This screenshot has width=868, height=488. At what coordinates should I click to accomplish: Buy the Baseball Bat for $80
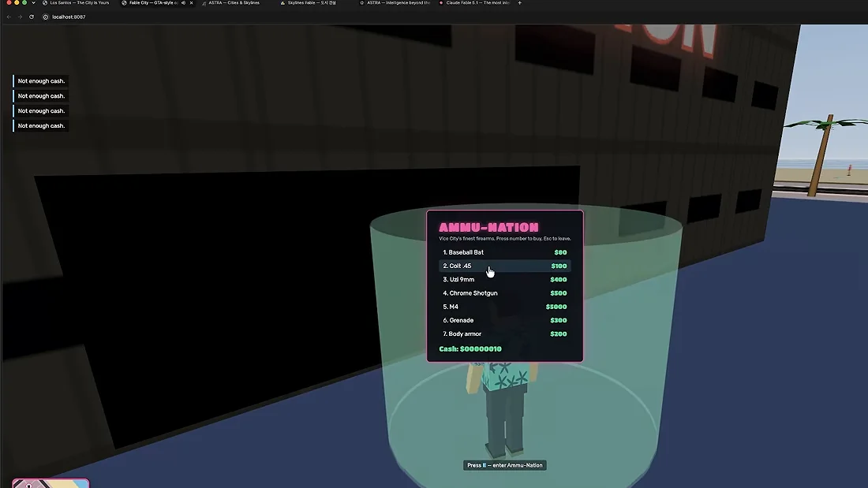tap(505, 252)
